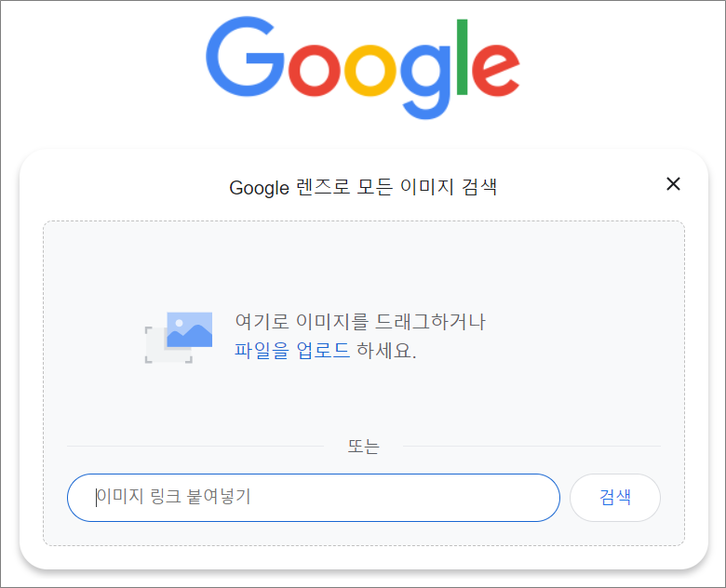Close the Google Lens image search dialog
Image resolution: width=726 pixels, height=588 pixels.
pyautogui.click(x=673, y=184)
